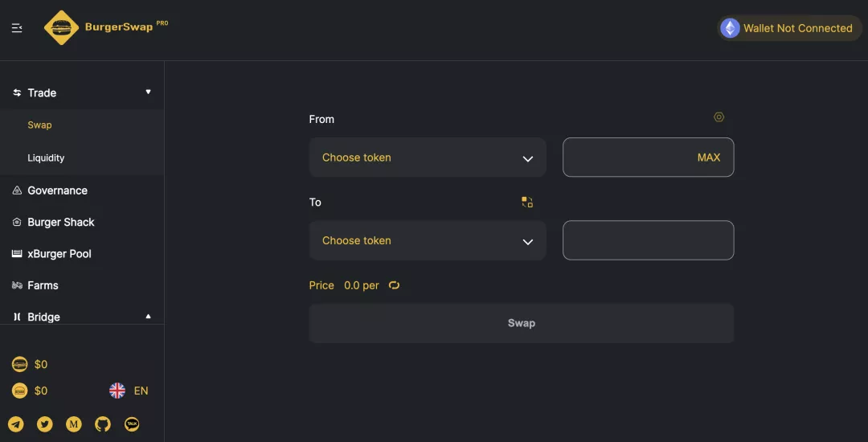The width and height of the screenshot is (868, 442).
Task: Open the swap settings gear icon
Action: tap(719, 117)
